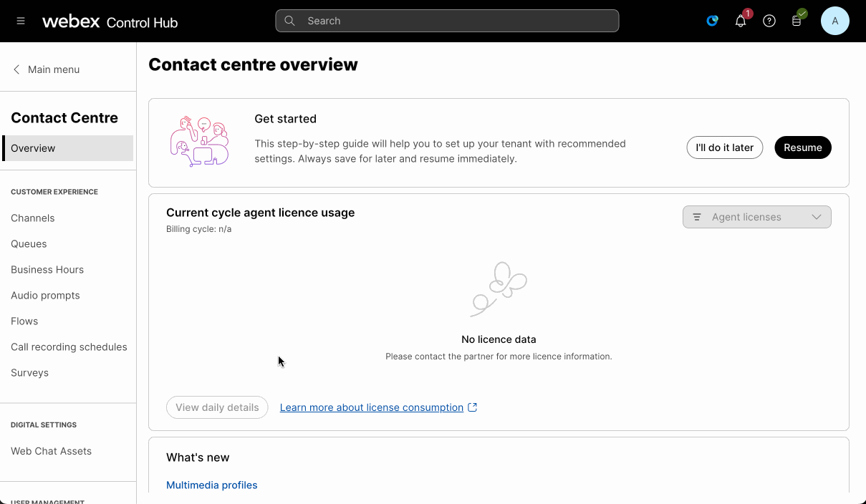Open Web Chat Assets in the sidebar

coord(51,451)
